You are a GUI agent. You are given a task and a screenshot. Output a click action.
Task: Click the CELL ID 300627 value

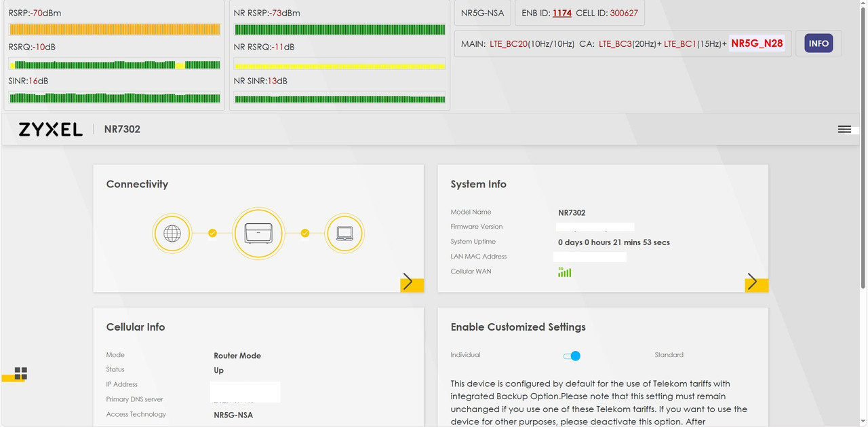[x=624, y=13]
